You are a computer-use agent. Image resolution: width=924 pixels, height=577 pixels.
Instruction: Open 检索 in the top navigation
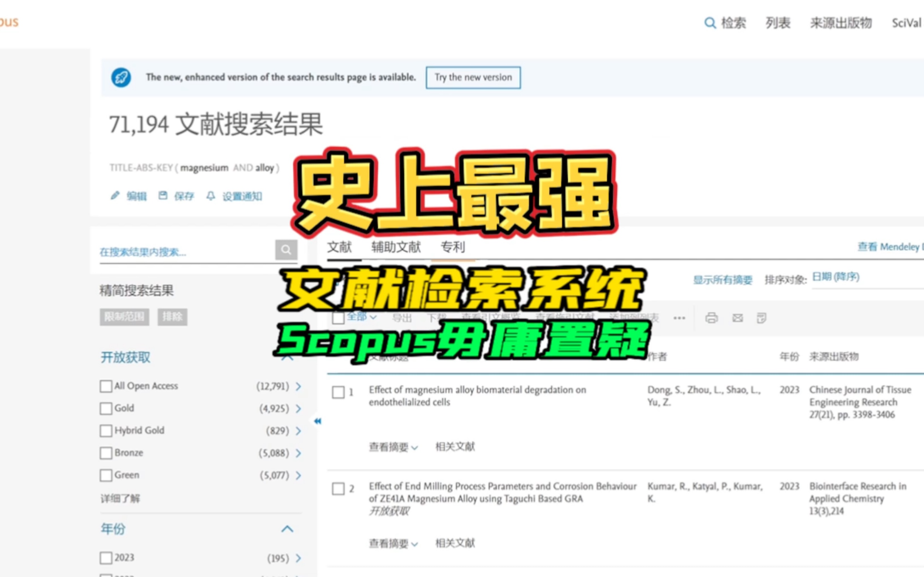pos(733,23)
